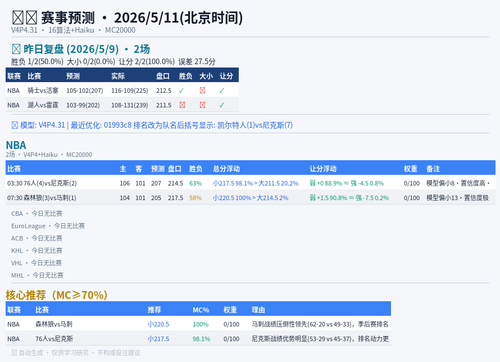Click the heading 核心推荐 (MC≥70%)
500x362 pixels.
pos(57,295)
